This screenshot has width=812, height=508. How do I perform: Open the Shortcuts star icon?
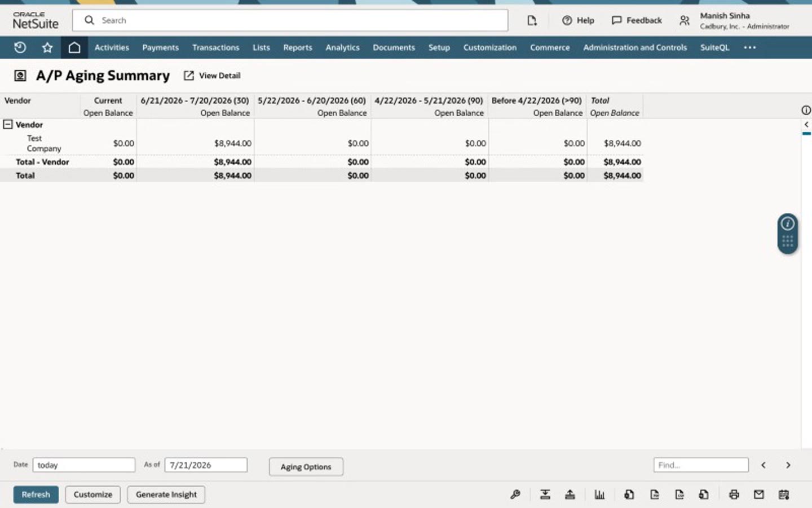pos(47,47)
